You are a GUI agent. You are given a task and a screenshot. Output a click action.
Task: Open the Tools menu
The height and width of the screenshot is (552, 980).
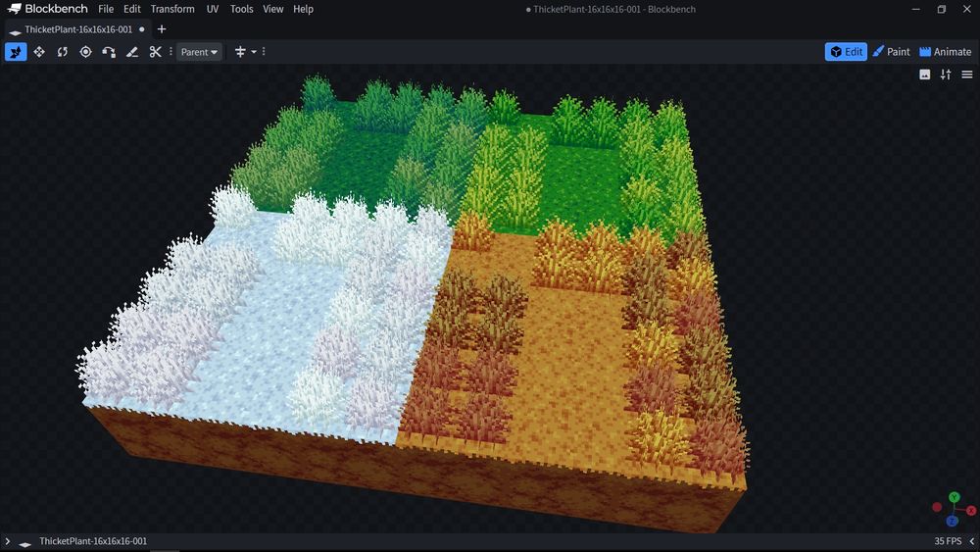[241, 9]
